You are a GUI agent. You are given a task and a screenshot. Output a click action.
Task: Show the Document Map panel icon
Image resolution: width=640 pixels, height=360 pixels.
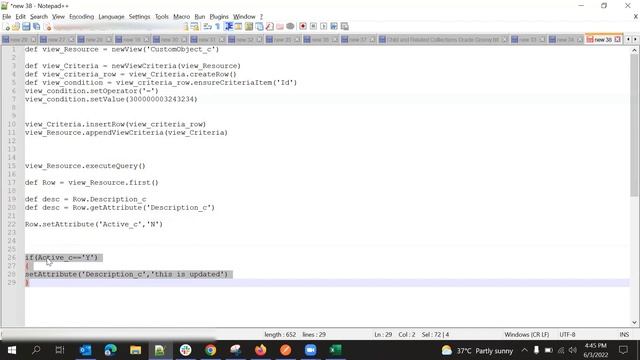click(x=249, y=27)
